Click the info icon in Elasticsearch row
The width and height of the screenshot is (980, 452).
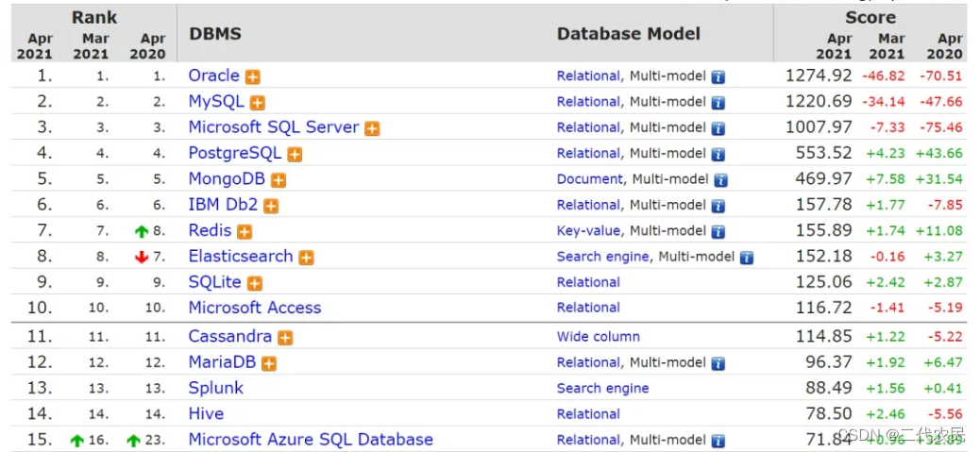747,258
